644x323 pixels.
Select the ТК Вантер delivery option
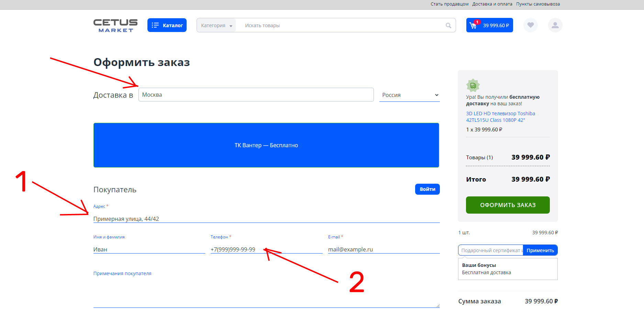266,145
